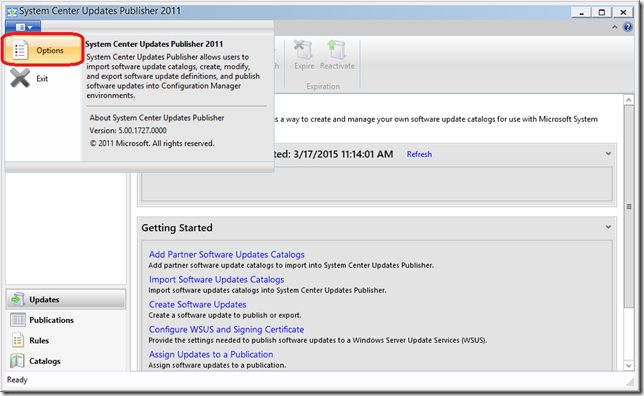Click the Expiration group label
This screenshot has height=396, width=644.
(323, 86)
